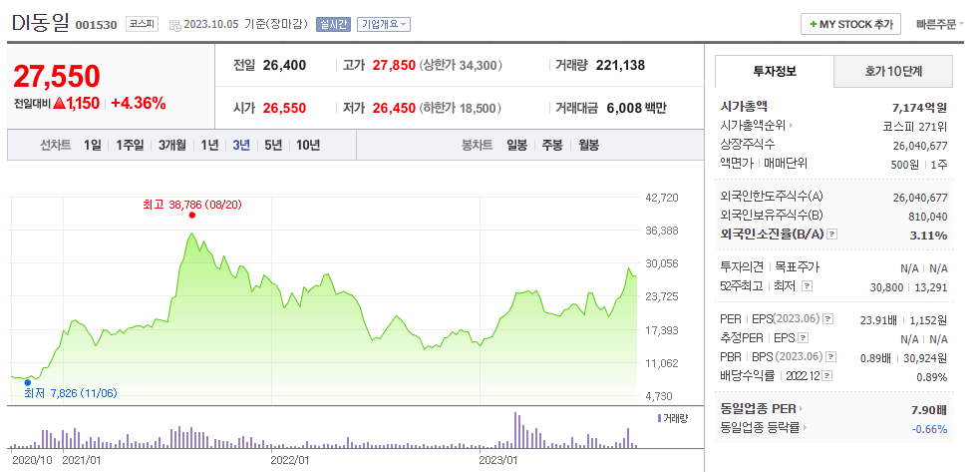The width and height of the screenshot is (980, 472).
Task: Expand the 빠른주문 dropdown
Action: (940, 24)
